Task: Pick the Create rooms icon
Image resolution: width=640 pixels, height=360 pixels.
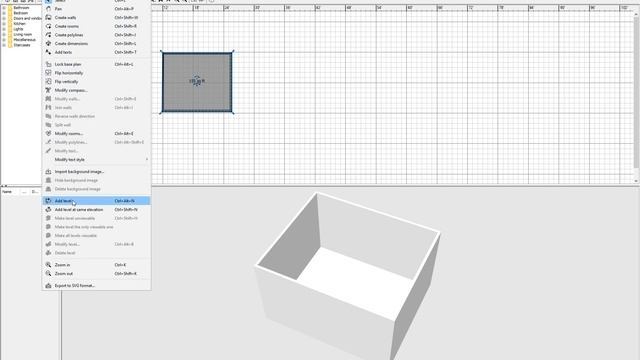Action: 48,26
